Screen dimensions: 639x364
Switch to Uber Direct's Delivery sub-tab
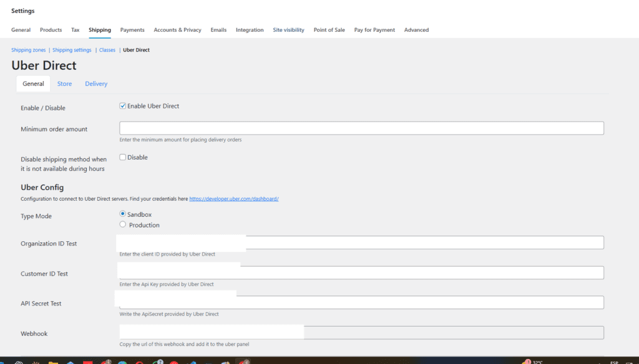96,84
